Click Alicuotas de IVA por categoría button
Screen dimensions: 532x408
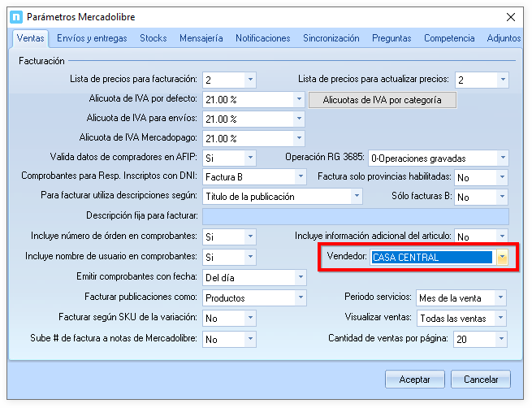[x=383, y=100]
